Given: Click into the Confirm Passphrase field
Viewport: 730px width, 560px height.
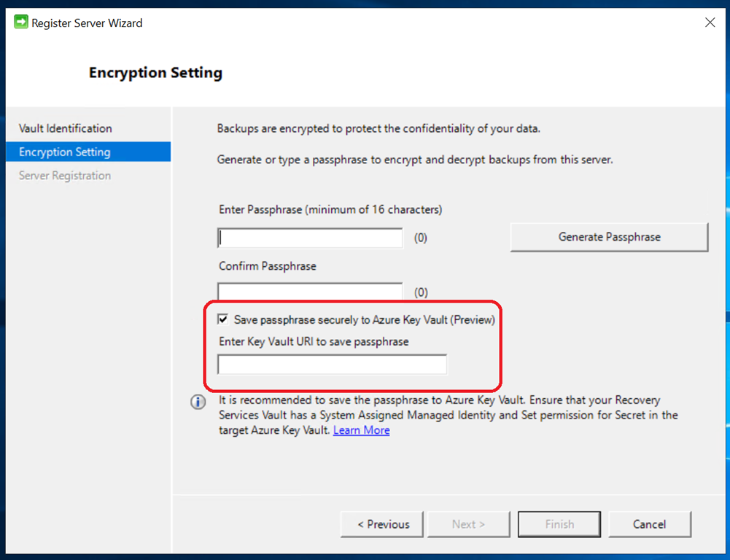Looking at the screenshot, I should pos(311,292).
